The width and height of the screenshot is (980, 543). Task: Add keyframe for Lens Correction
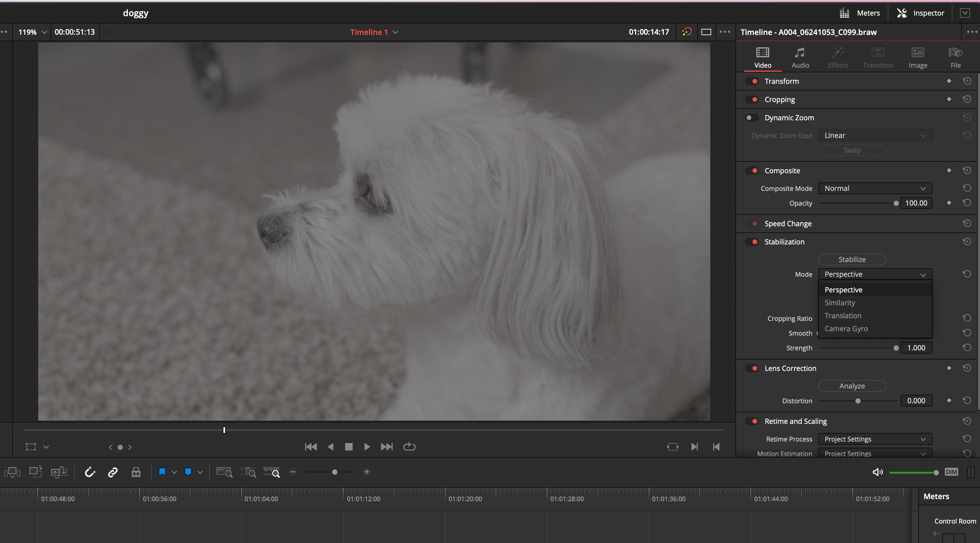tap(949, 368)
